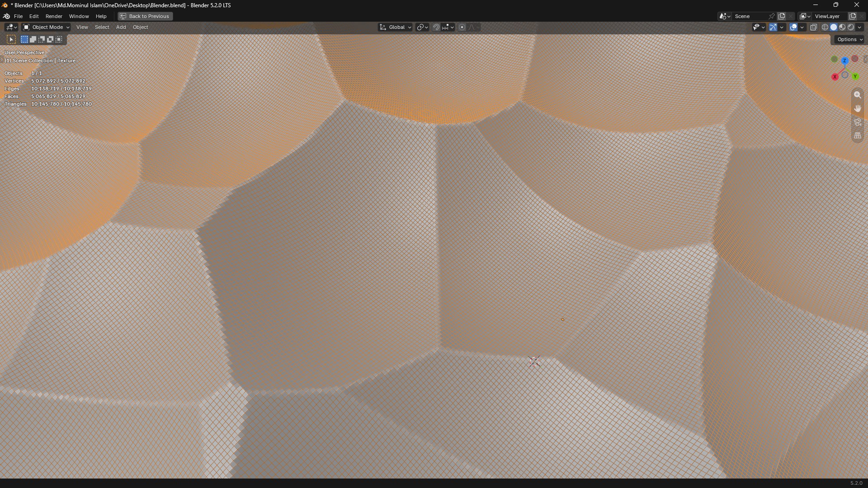Screen dimensions: 868x488
Task: Choose the 'extend selection' mode icon
Action: [33, 40]
